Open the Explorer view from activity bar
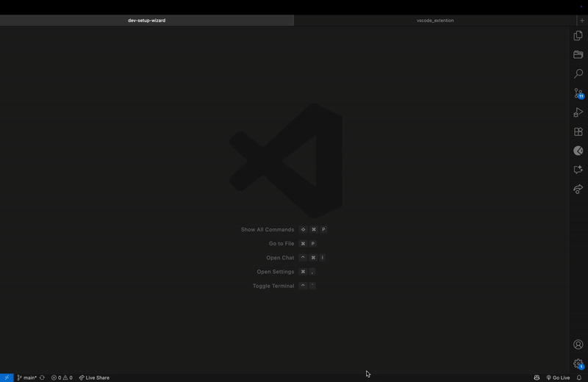The width and height of the screenshot is (588, 382). click(x=578, y=35)
